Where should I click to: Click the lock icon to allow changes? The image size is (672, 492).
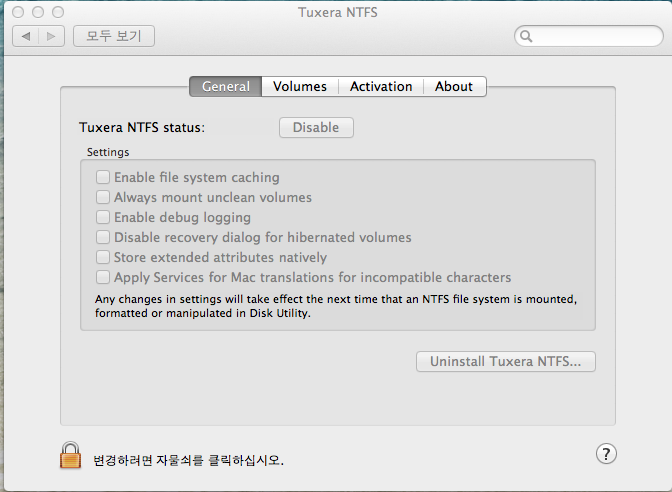pos(71,456)
